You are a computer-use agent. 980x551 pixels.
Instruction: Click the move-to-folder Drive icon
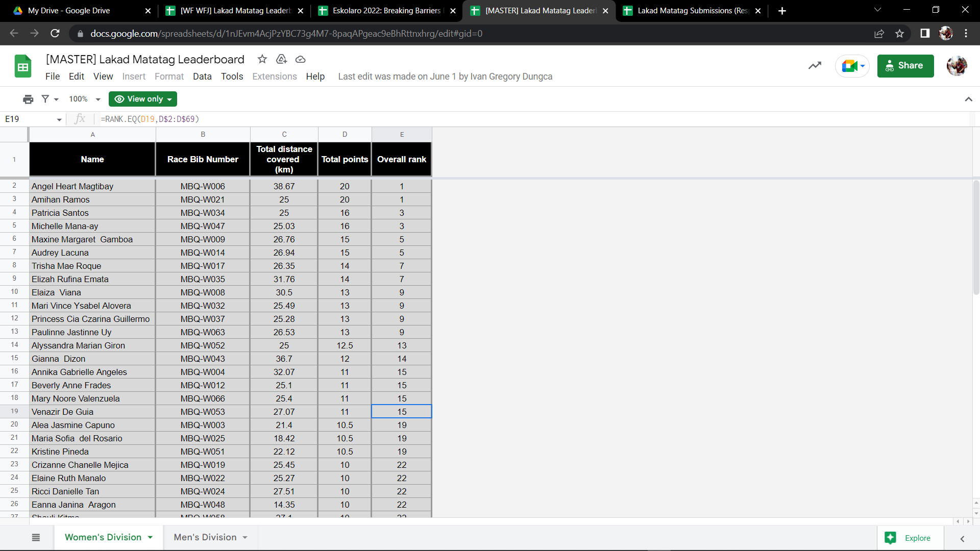281,59
